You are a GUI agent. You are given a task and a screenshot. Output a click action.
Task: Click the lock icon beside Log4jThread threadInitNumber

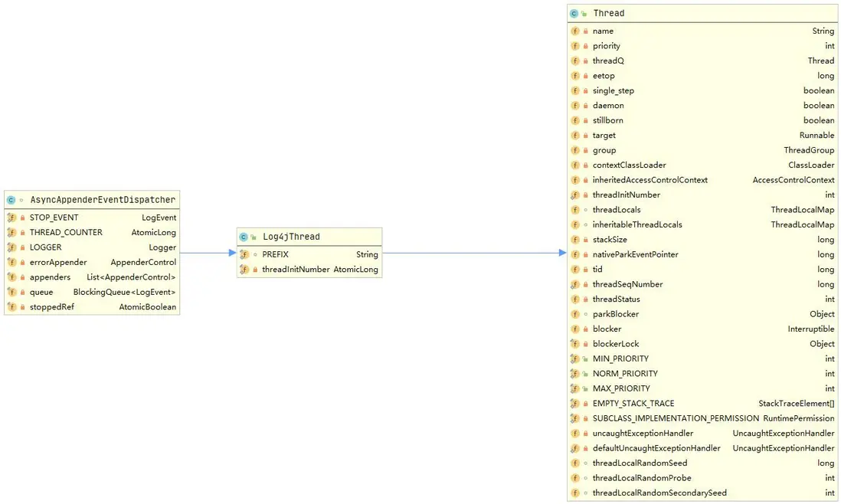[x=255, y=270]
